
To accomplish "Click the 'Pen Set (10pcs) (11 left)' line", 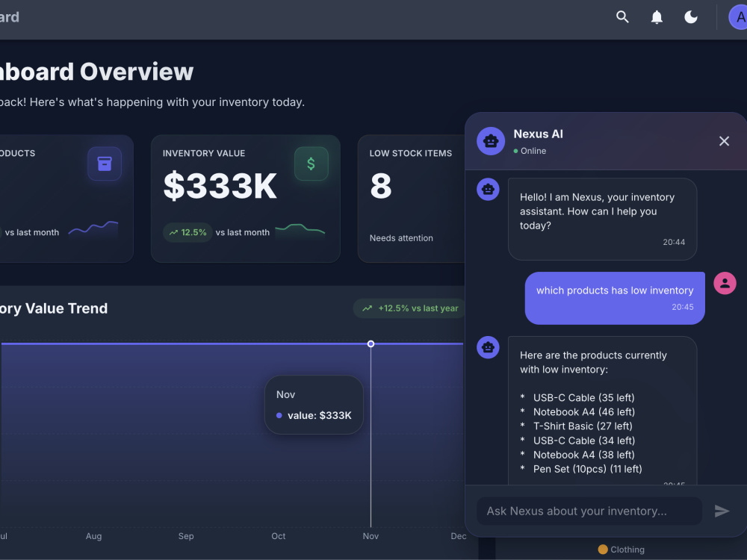I will [x=587, y=469].
